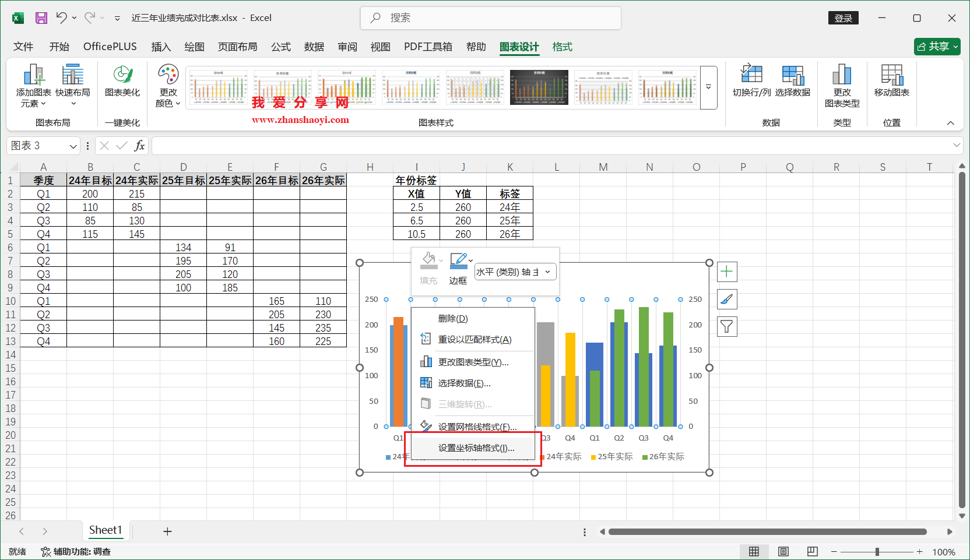
Task: Open the 开始 tab
Action: click(x=59, y=47)
